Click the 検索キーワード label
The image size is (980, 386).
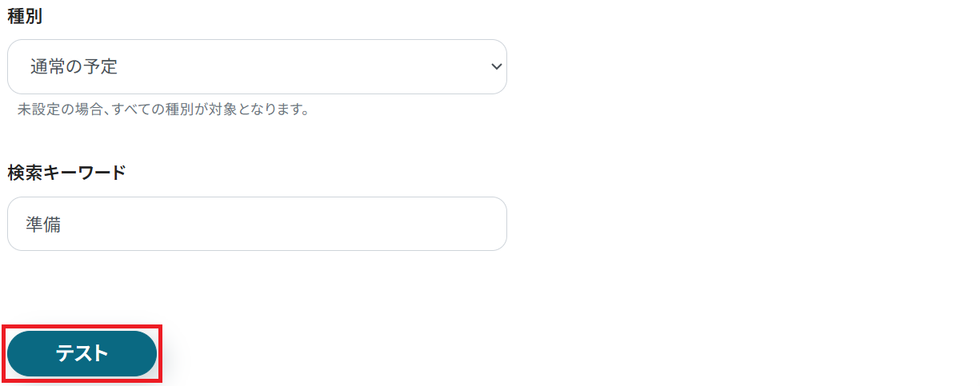pyautogui.click(x=66, y=173)
